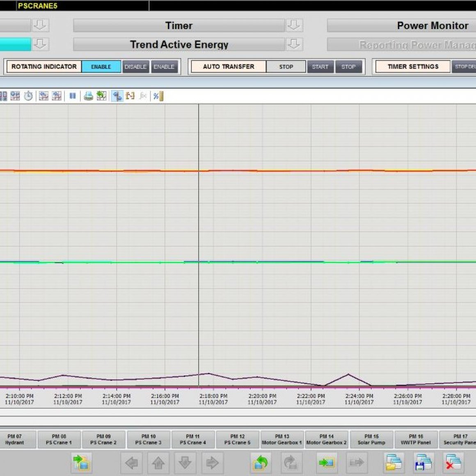This screenshot has height=476, width=476.
Task: Expand the dropdown arrow beside Trend Active Energy
Action: [x=294, y=44]
